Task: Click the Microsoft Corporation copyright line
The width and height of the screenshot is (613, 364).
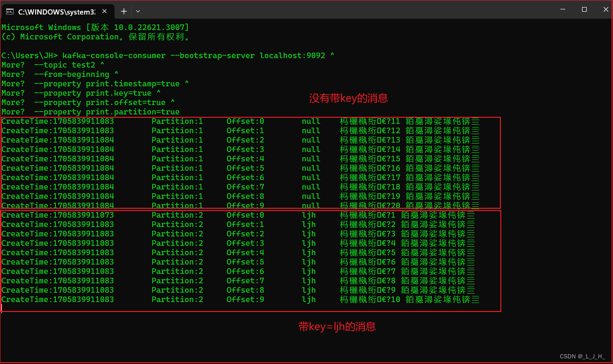Action: click(96, 37)
